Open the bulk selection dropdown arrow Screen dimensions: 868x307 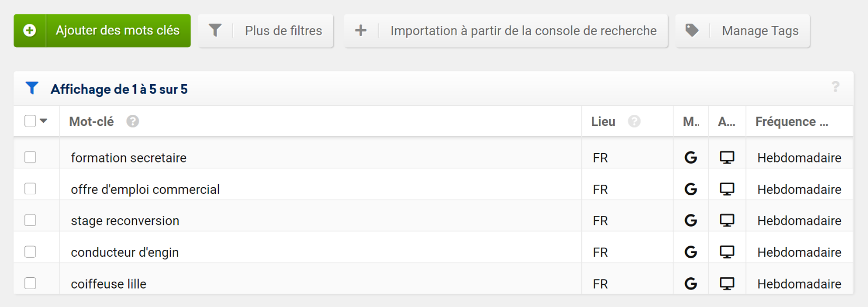click(43, 121)
